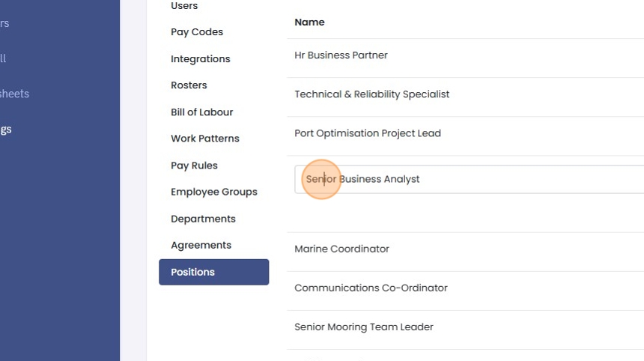Open the Technical & Reliability Specialist row
The height and width of the screenshot is (361, 644).
point(371,94)
